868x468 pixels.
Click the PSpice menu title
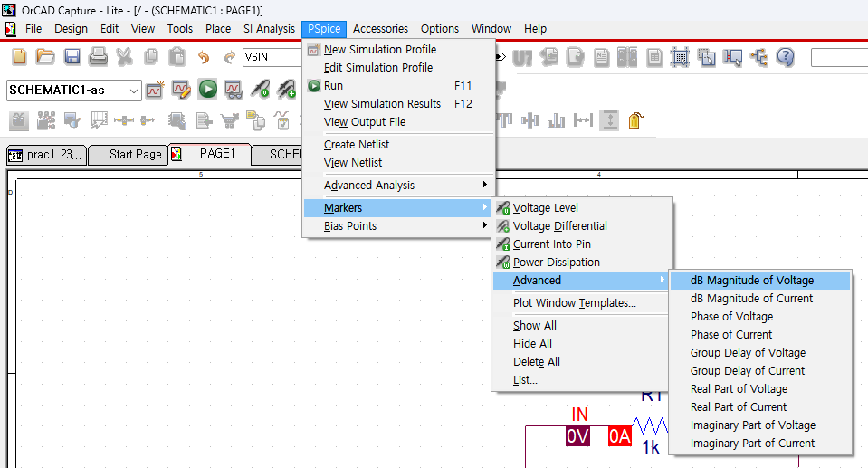(324, 29)
